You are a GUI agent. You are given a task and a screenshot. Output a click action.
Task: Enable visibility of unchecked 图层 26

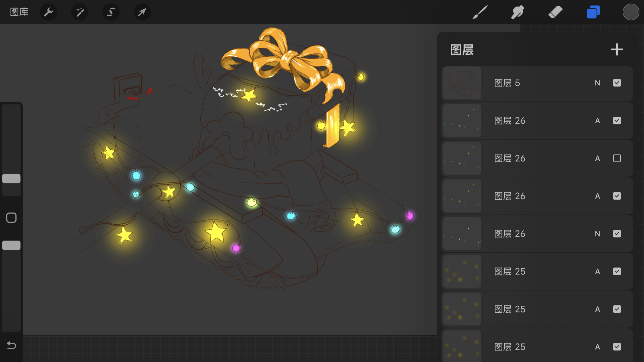click(617, 158)
